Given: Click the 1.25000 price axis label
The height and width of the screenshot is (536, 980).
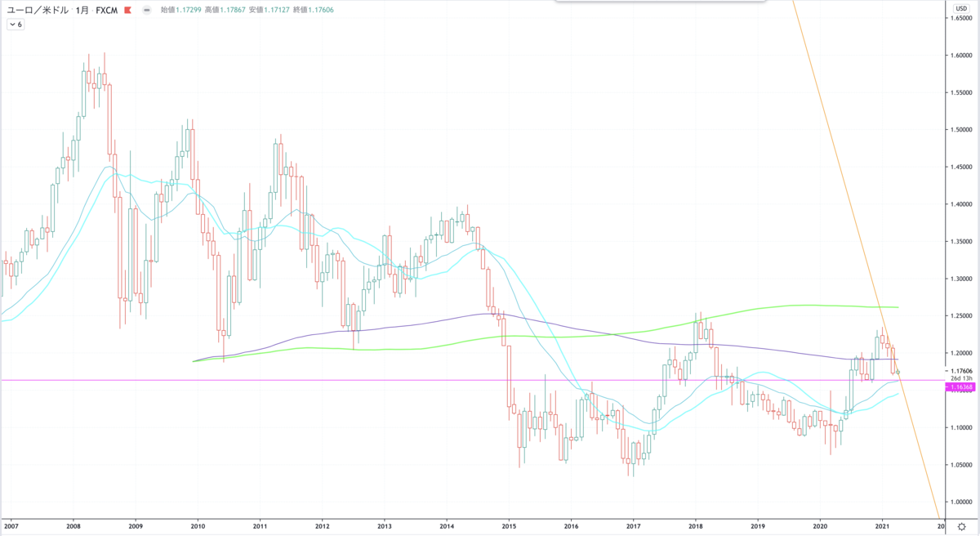Looking at the screenshot, I should coord(960,315).
